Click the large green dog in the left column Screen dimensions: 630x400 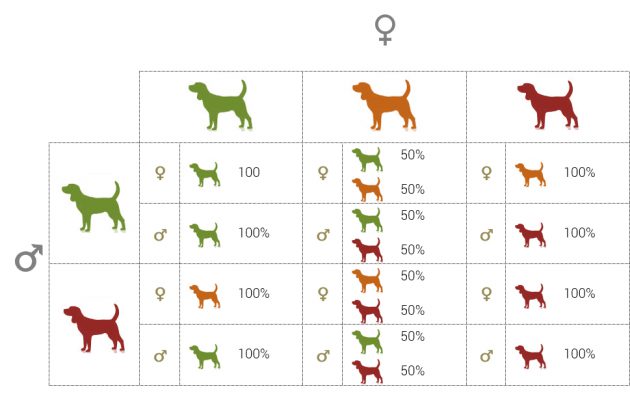93,203
